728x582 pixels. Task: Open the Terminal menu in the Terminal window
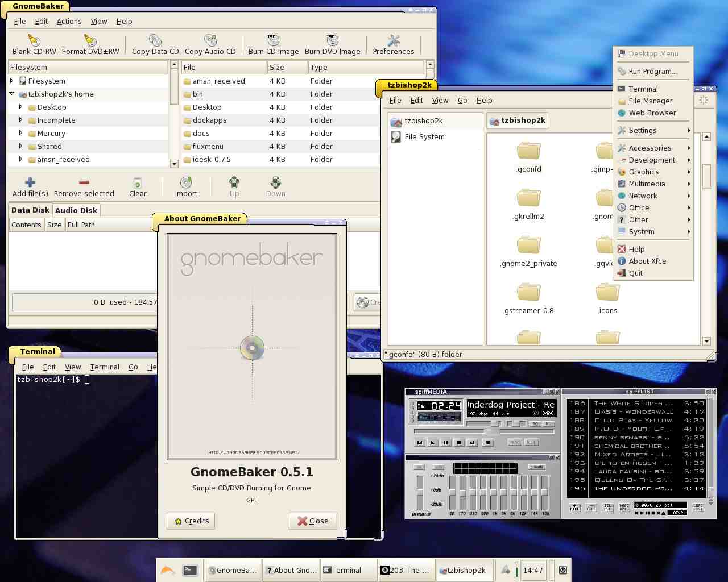pyautogui.click(x=105, y=367)
